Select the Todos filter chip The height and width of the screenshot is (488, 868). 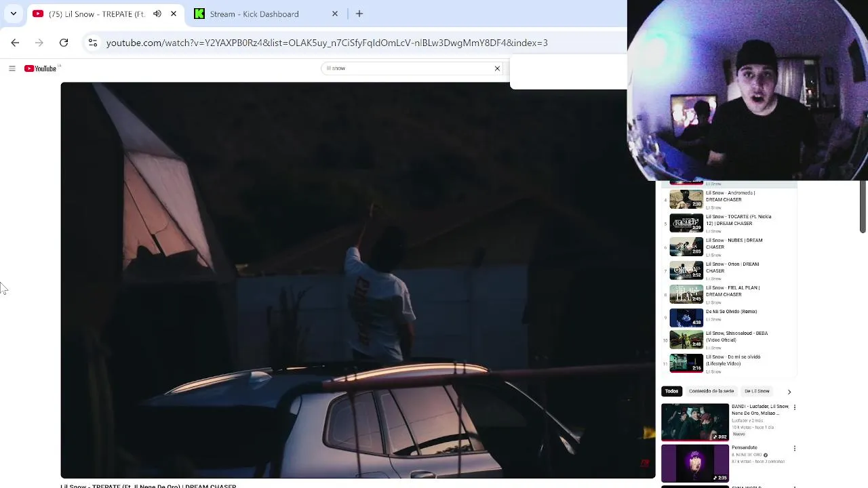(671, 391)
